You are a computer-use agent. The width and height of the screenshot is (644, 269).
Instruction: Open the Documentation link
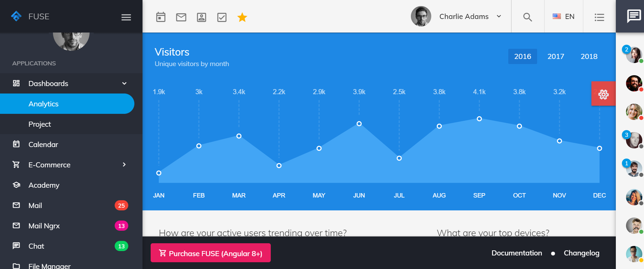(x=517, y=253)
